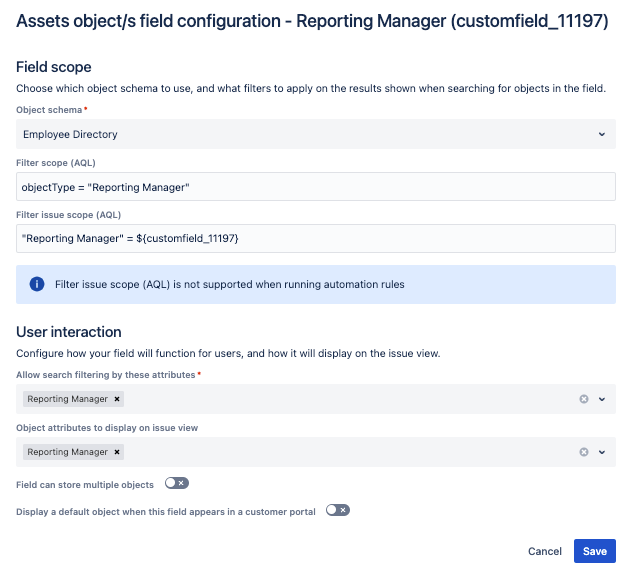The image size is (644, 576).
Task: Clear all search filtering attributes
Action: pos(584,399)
